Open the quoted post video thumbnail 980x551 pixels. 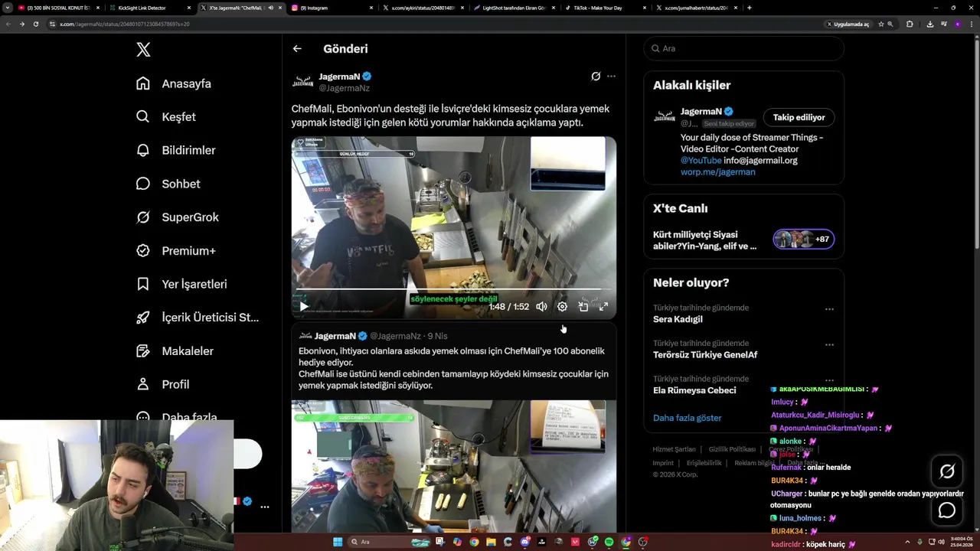[x=453, y=466]
